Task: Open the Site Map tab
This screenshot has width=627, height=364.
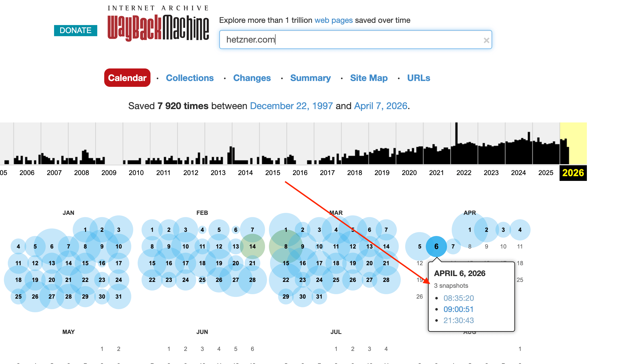Action: tap(369, 78)
